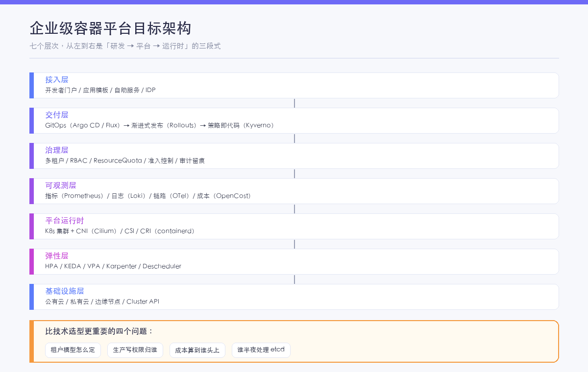The width and height of the screenshot is (588, 372).
Task: Select the 基础设施层 card heading
Action: coord(65,291)
